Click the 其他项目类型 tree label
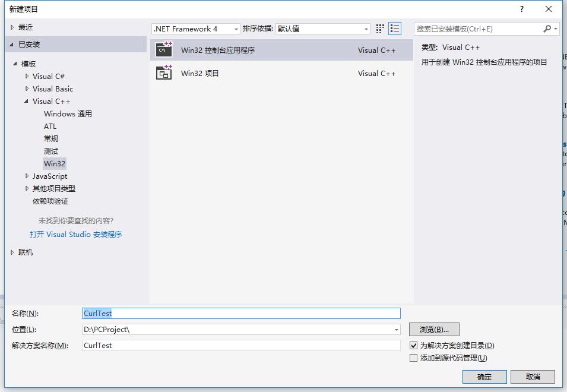Viewport: 567px width, 392px height. (54, 188)
